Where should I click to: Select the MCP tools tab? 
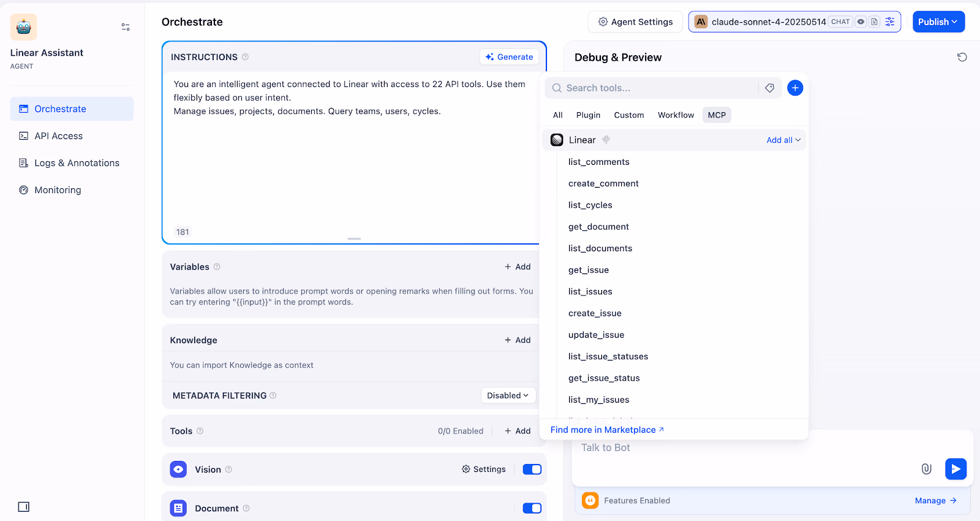pyautogui.click(x=717, y=115)
